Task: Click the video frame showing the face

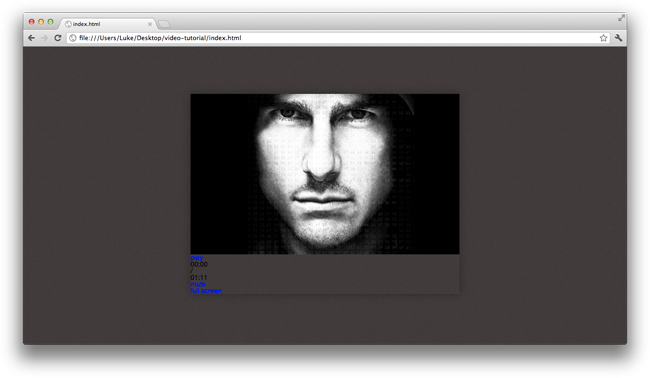Action: point(325,174)
